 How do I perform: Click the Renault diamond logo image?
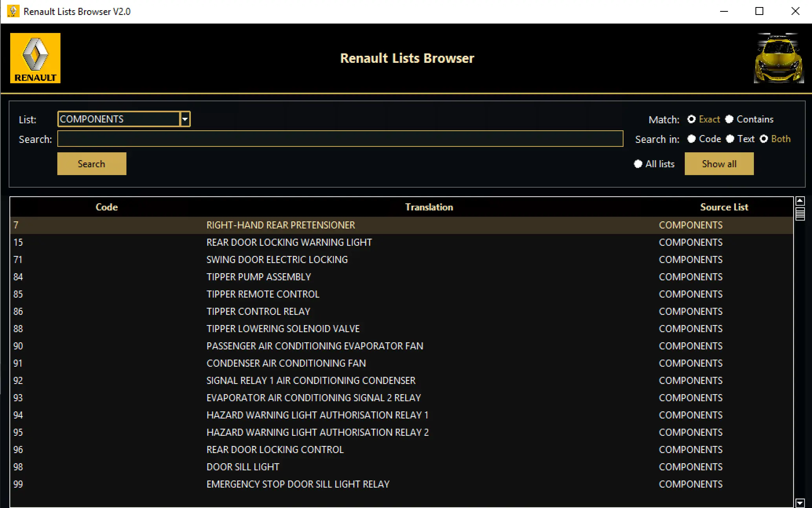point(35,58)
